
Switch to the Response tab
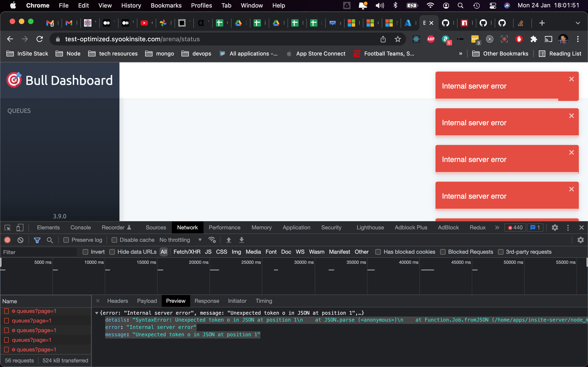click(206, 301)
